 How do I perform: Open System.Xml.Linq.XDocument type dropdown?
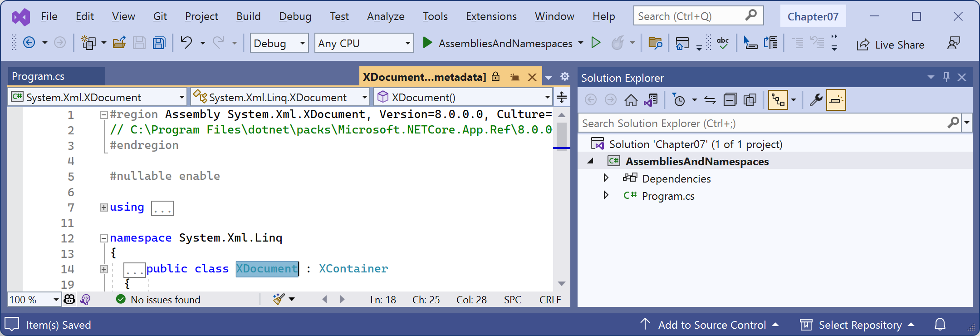(279, 97)
